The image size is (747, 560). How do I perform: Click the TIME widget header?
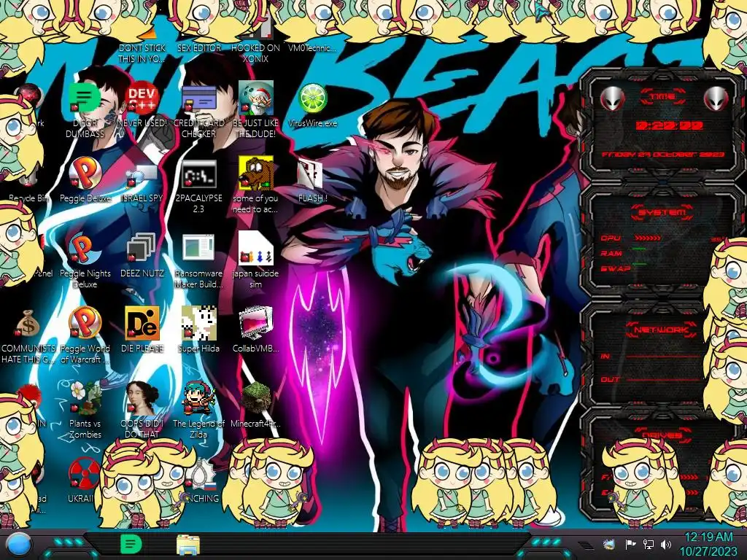pyautogui.click(x=662, y=97)
